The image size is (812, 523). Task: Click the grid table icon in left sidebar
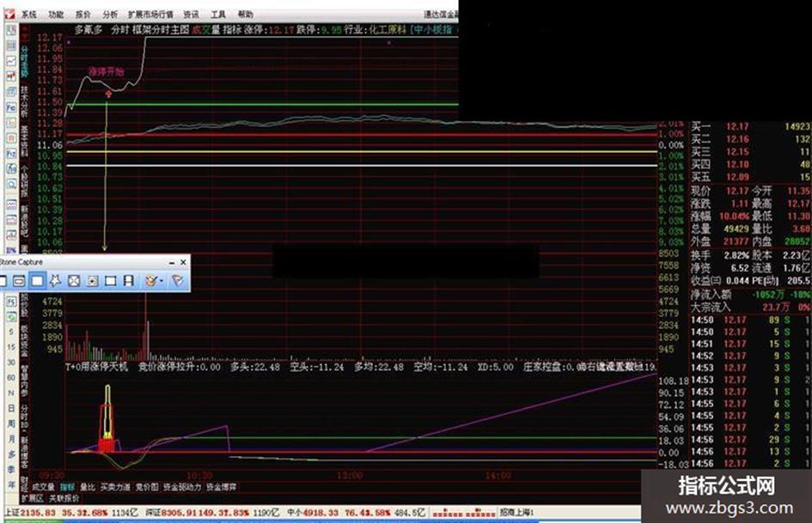pyautogui.click(x=11, y=46)
